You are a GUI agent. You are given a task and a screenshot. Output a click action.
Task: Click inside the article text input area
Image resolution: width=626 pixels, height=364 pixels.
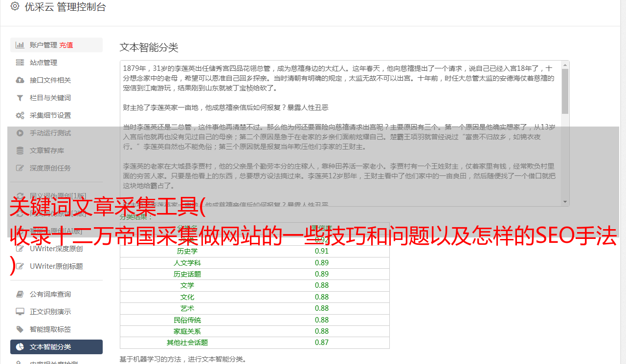pyautogui.click(x=341, y=133)
